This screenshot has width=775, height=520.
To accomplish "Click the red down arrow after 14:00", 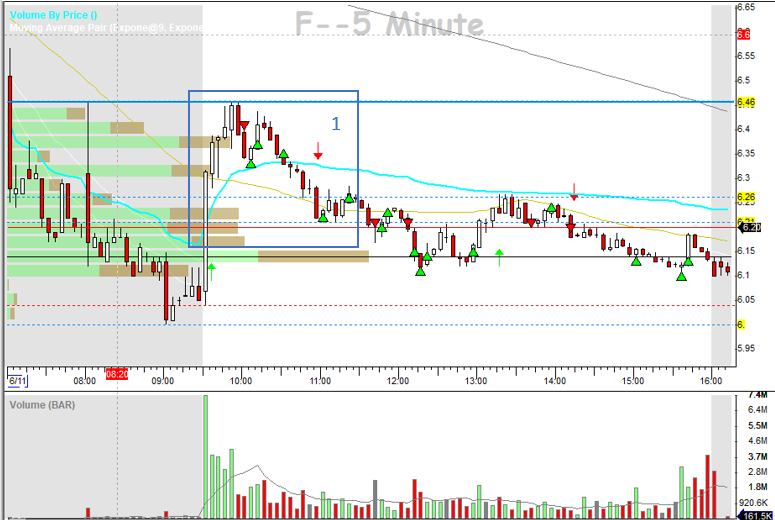I will tap(574, 190).
